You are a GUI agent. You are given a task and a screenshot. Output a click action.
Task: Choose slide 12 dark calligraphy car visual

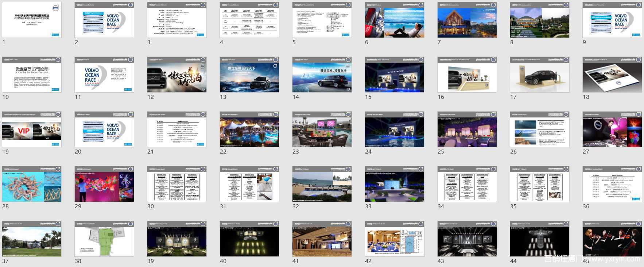coord(177,74)
